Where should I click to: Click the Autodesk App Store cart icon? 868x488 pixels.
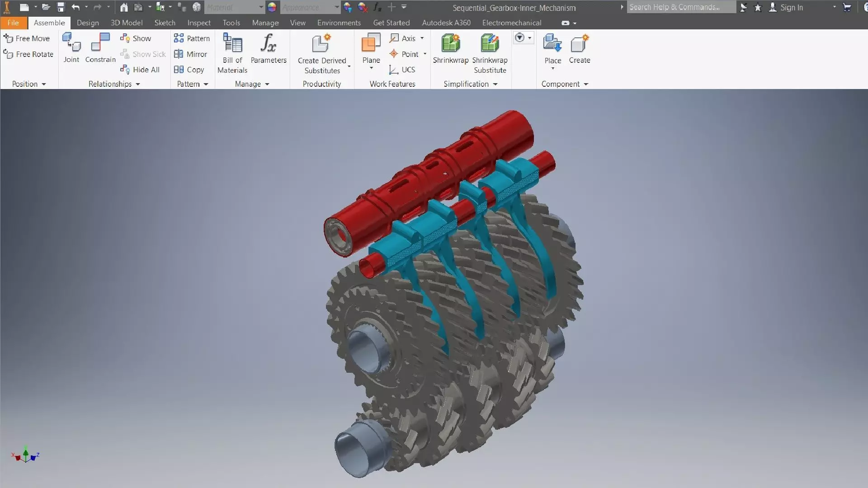(847, 7)
